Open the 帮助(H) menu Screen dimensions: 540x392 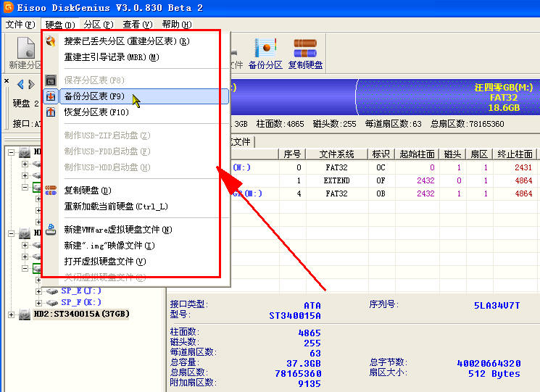coord(177,25)
